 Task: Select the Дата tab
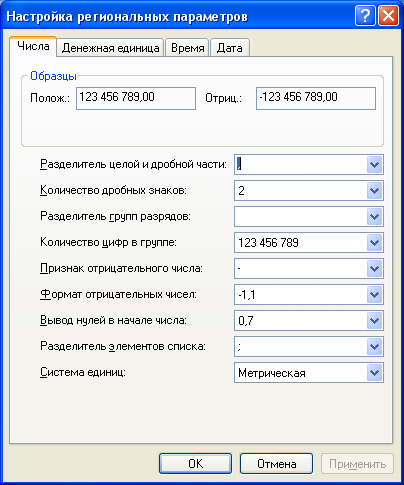pyautogui.click(x=230, y=48)
